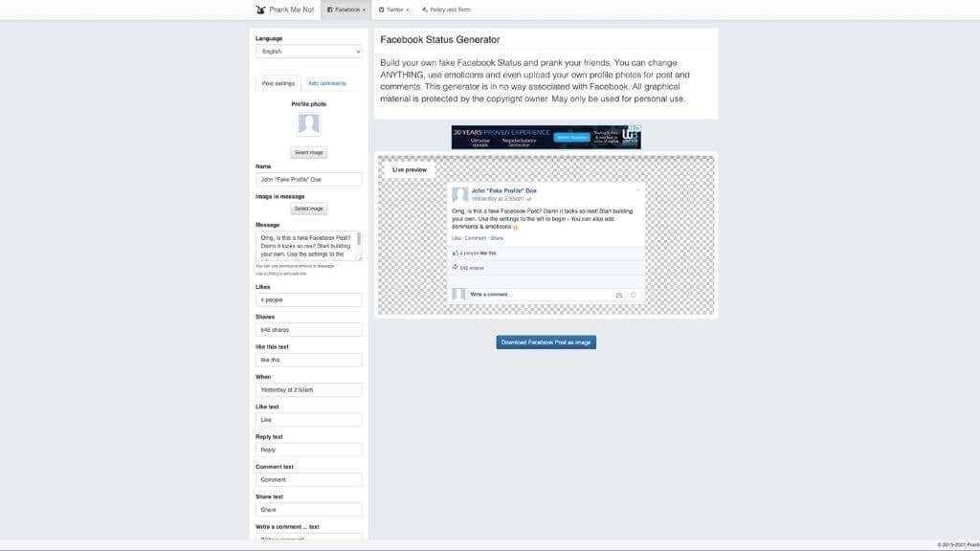Click the thumbs-up like icon in preview
The width and height of the screenshot is (980, 551).
click(x=456, y=253)
